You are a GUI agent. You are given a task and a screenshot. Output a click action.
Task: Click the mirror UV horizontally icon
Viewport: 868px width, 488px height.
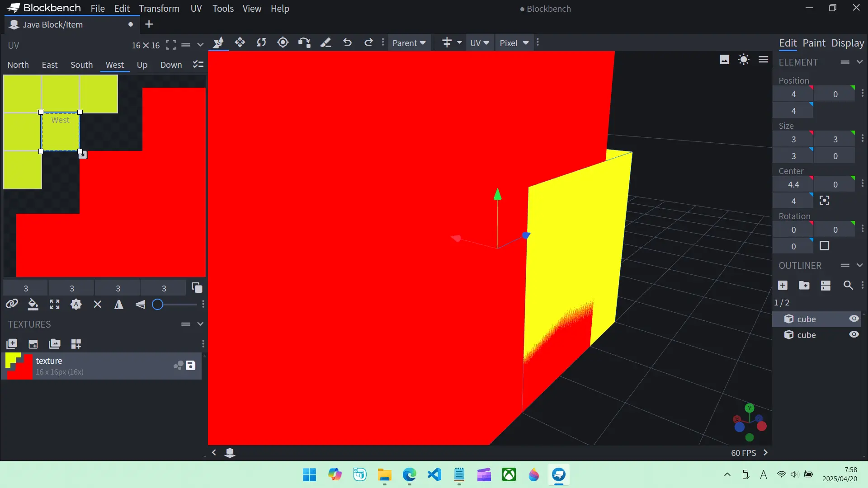point(119,305)
